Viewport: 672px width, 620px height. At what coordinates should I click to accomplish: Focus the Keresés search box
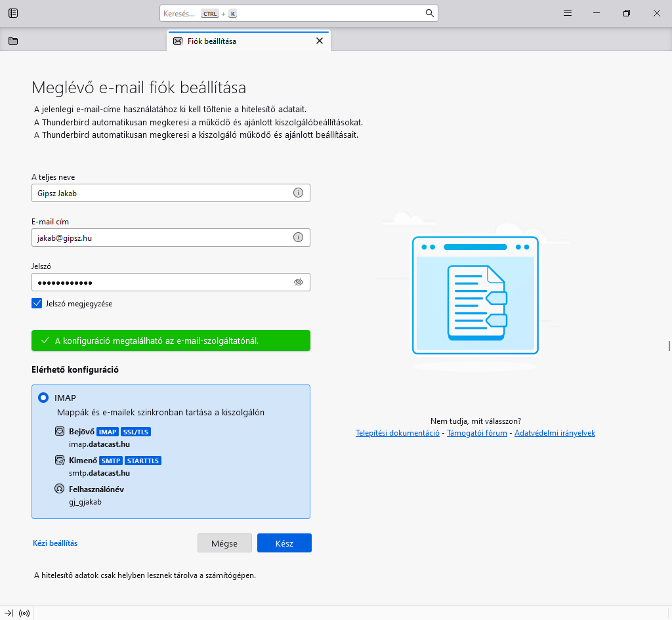coord(299,13)
